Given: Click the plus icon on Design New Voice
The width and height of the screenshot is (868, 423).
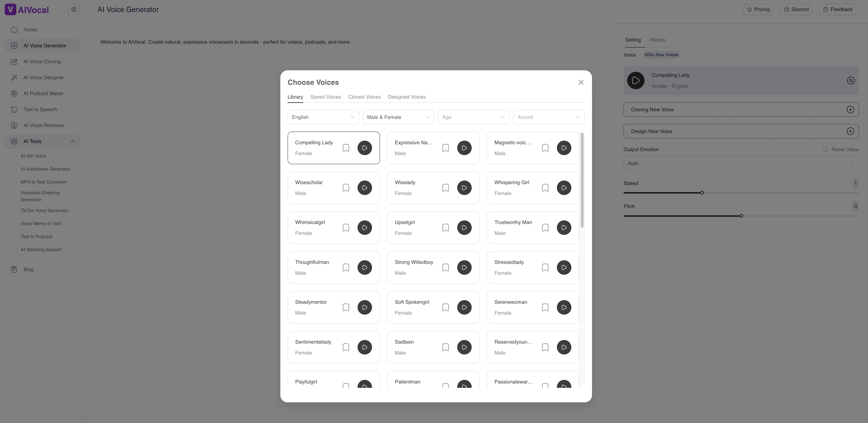Looking at the screenshot, I should tap(850, 131).
